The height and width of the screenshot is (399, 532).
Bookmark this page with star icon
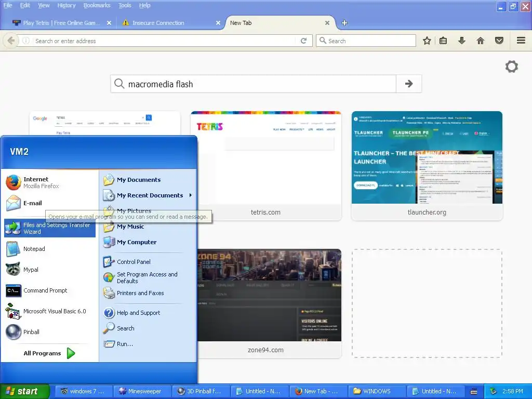pyautogui.click(x=427, y=41)
